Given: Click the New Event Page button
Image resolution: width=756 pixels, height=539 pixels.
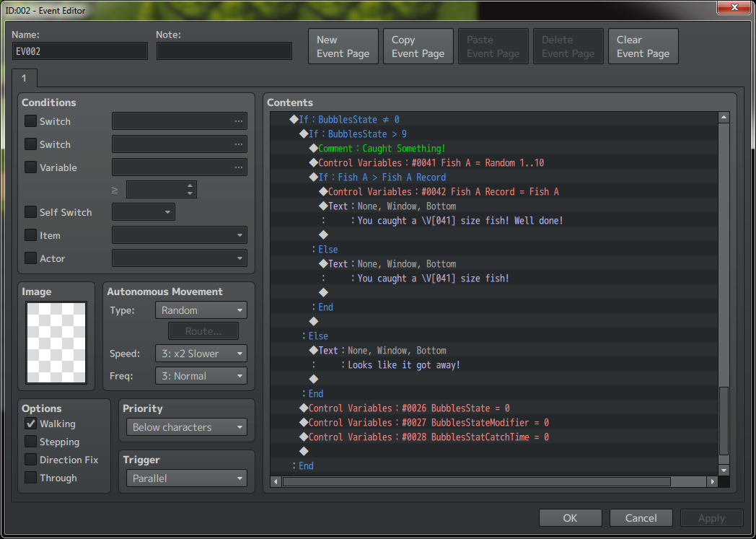Looking at the screenshot, I should tap(343, 47).
